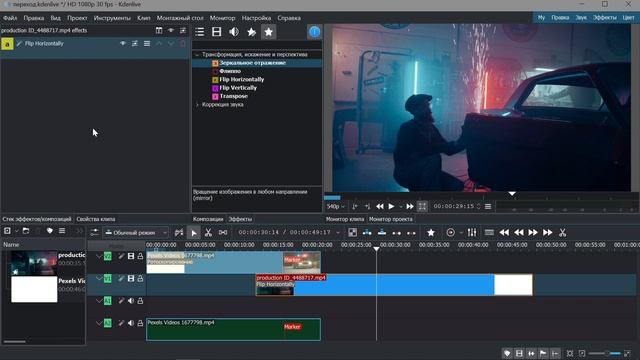Play the project monitor
Viewport: 640px width, 360px height.
pos(391,207)
